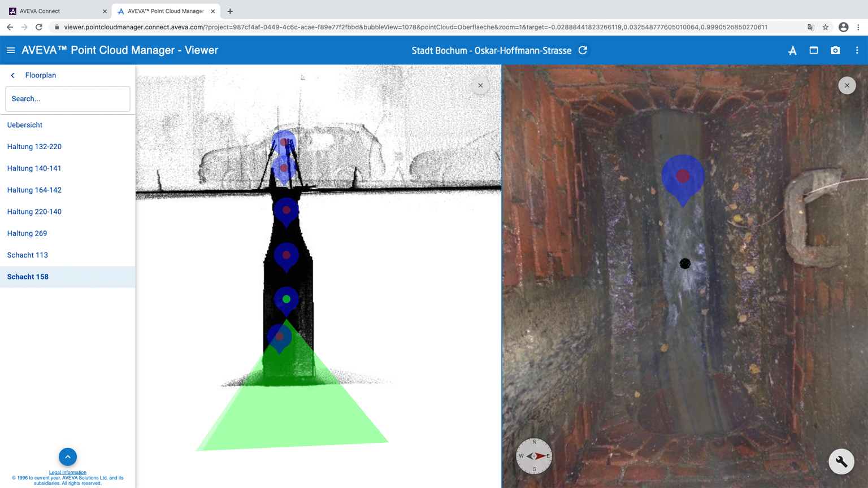
Task: Open the viewer's three-dot options menu
Action: (x=857, y=50)
